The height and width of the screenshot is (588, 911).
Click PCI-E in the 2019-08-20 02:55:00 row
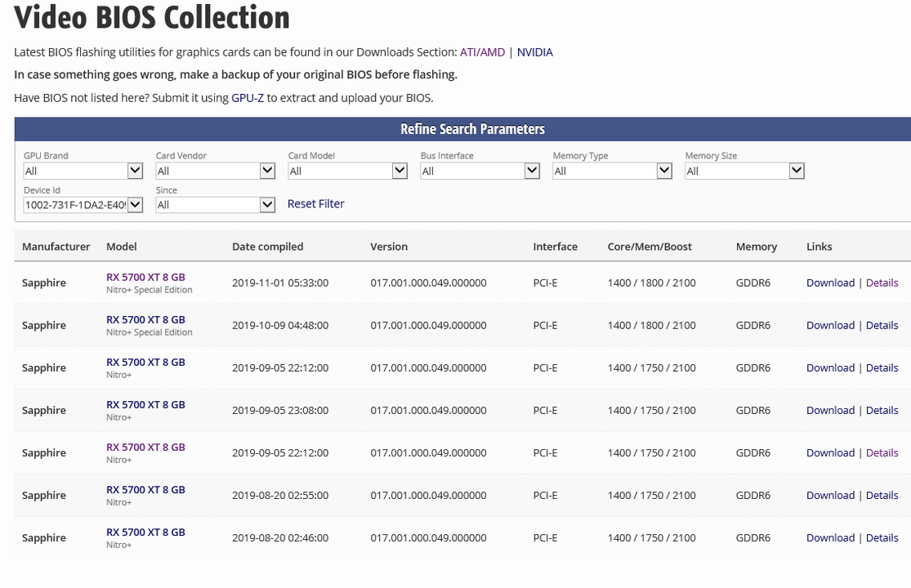coord(546,495)
